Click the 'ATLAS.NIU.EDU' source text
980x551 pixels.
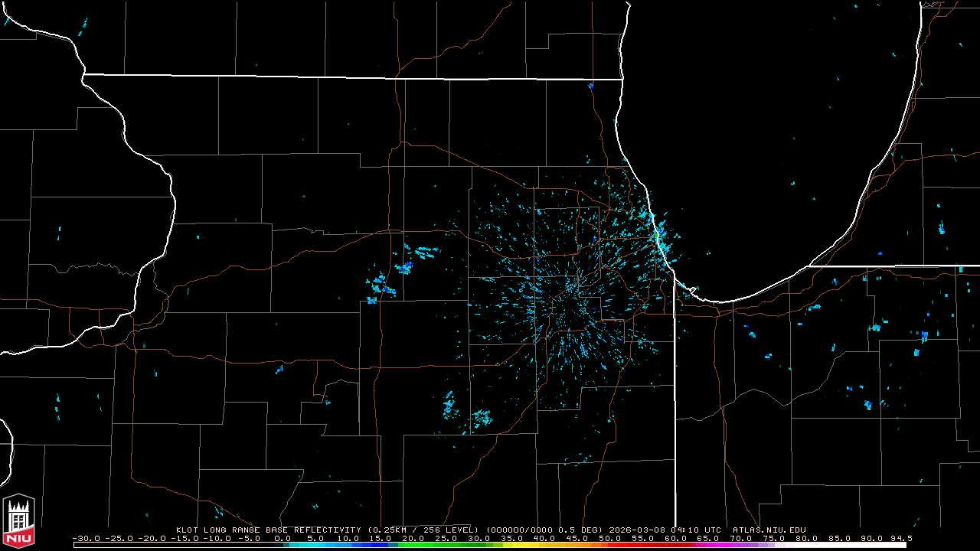pos(769,530)
